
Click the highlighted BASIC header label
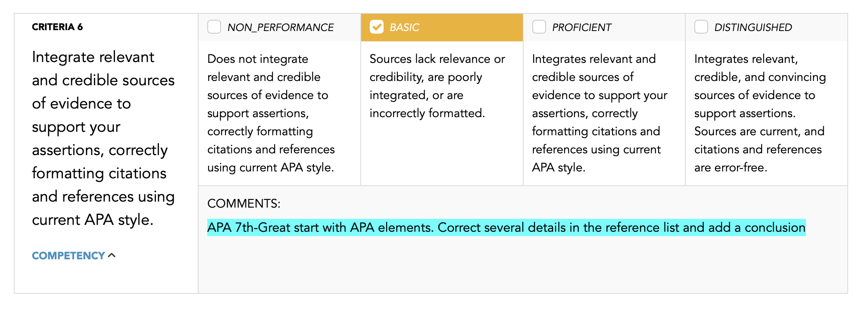[404, 28]
